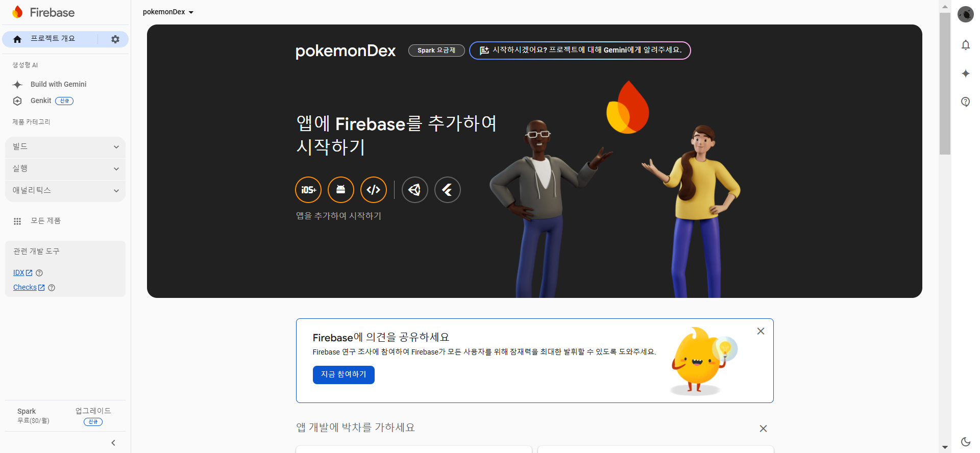Click Gemini project prompt button
The width and height of the screenshot is (980, 453).
click(x=580, y=51)
